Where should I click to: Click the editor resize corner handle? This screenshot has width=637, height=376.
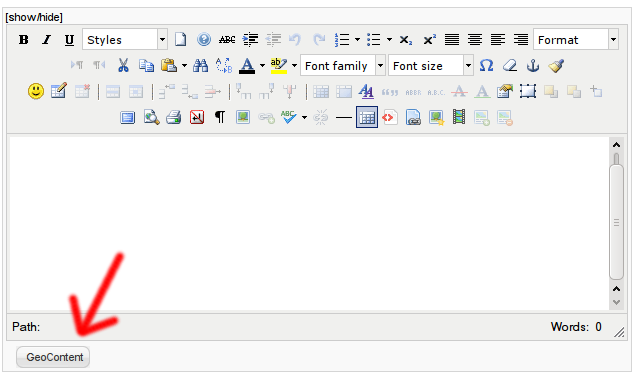619,332
